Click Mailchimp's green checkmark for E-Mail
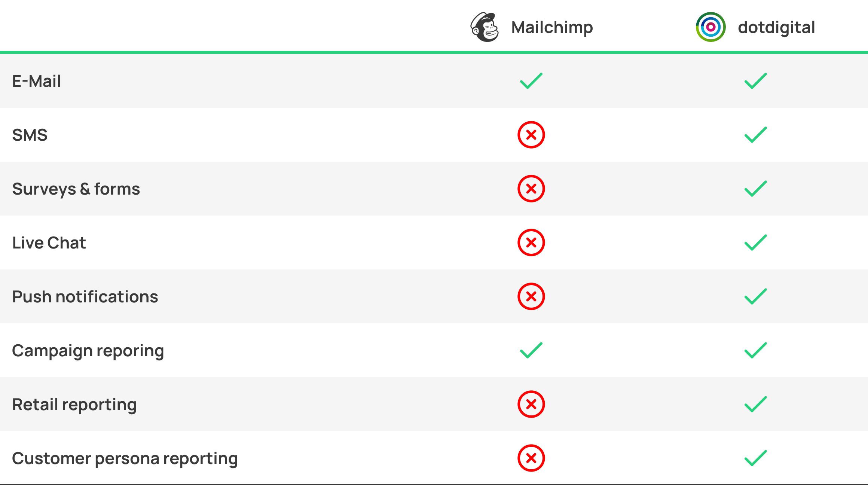 click(x=531, y=81)
